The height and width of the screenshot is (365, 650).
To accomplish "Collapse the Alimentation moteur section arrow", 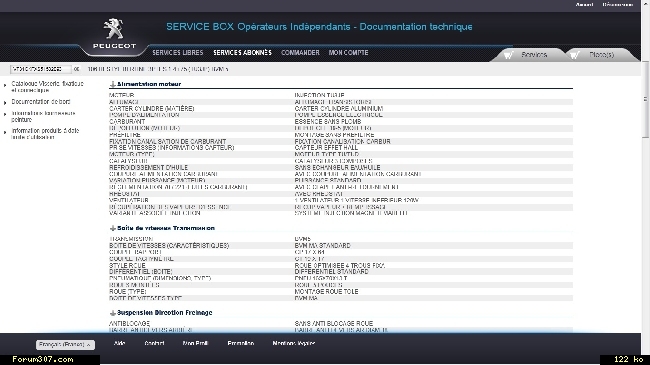I will coord(112,84).
